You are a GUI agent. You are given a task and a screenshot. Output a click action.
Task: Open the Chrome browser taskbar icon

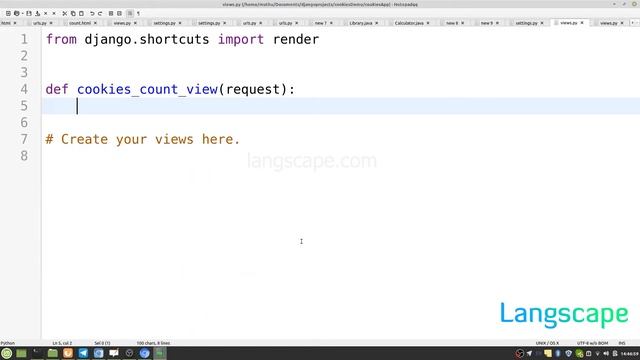coord(144,353)
